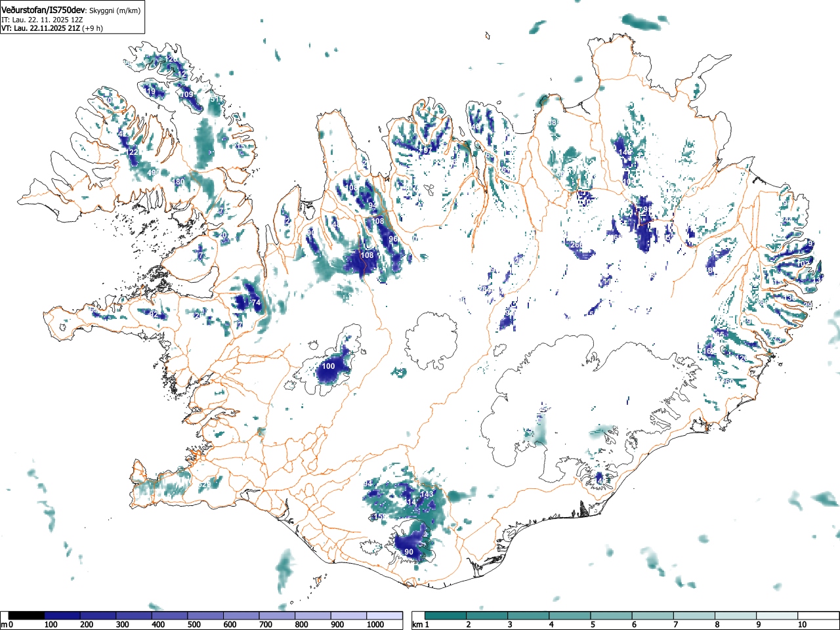Choose the 4–5 km legend swatch
840x630 pixels.
[570, 616]
